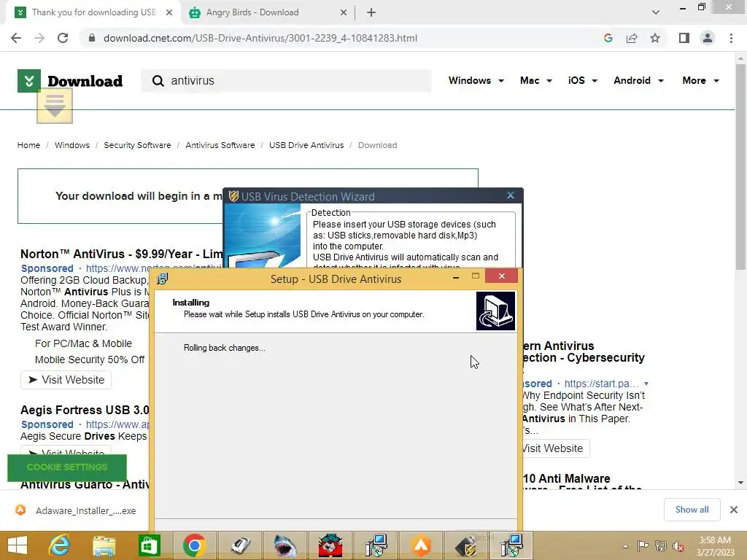Click Visit Website under Cybersecurity ad
This screenshot has height=560, width=747.
[555, 448]
